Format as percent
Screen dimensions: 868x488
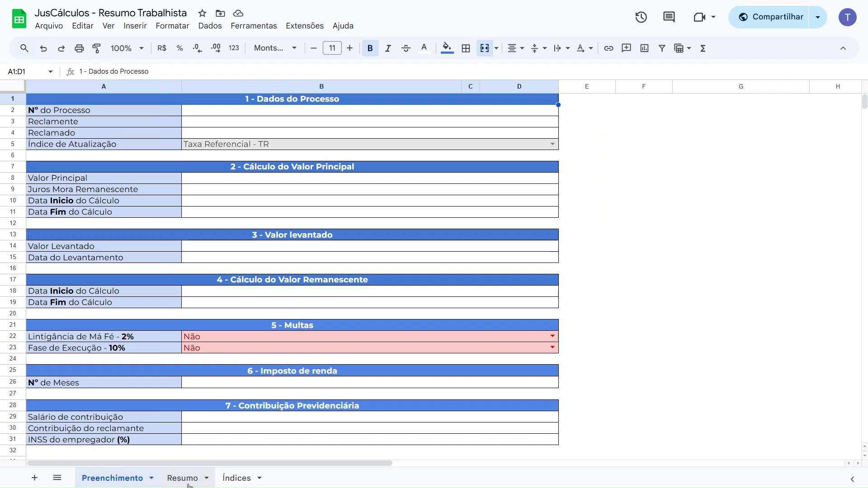tap(179, 48)
